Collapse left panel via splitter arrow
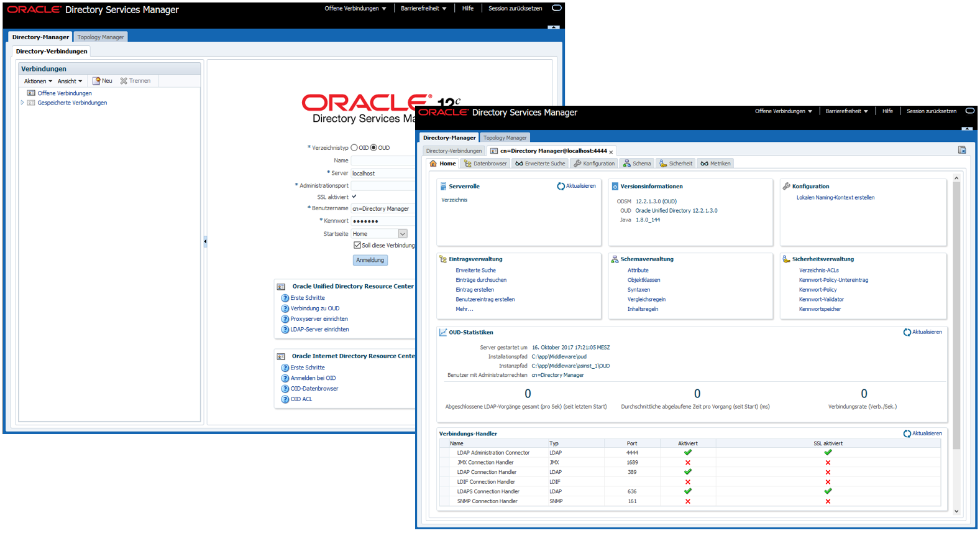Viewport: 980px width, 533px height. pos(205,241)
